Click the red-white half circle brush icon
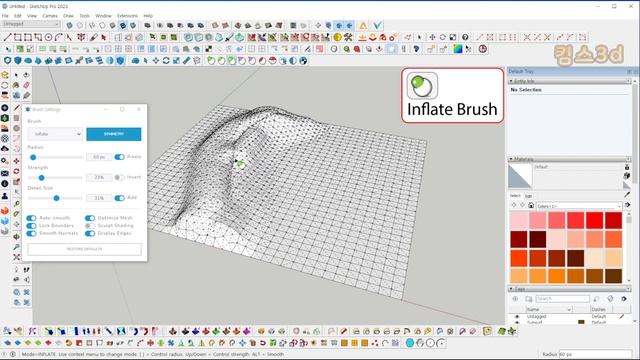This screenshot has height=360, width=640. tap(272, 61)
